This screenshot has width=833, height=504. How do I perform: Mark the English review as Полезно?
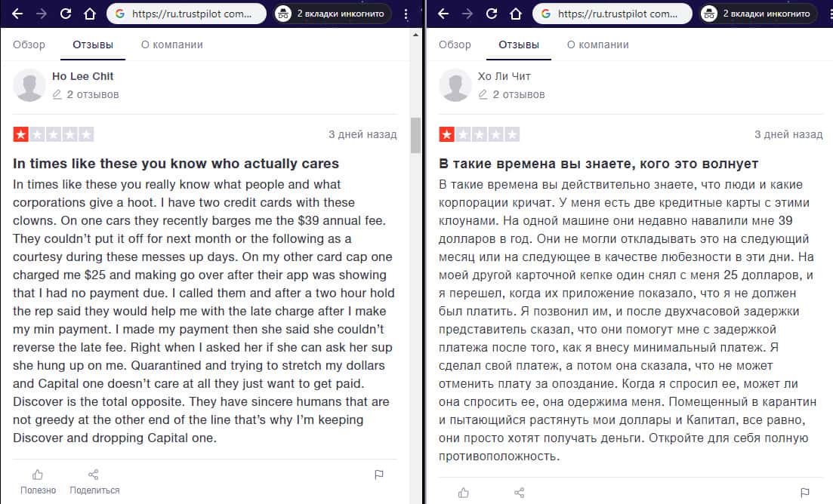click(38, 481)
